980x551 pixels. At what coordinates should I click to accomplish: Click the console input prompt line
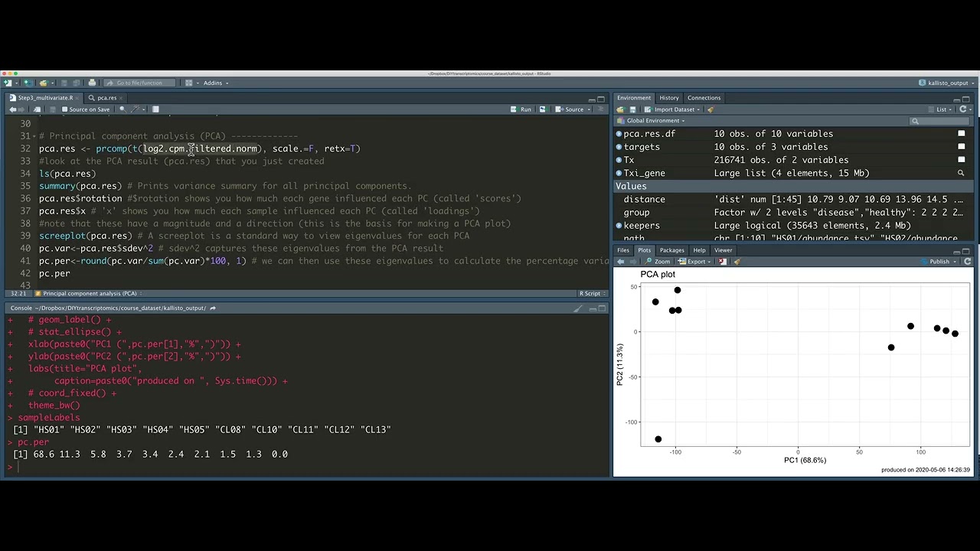[306, 466]
